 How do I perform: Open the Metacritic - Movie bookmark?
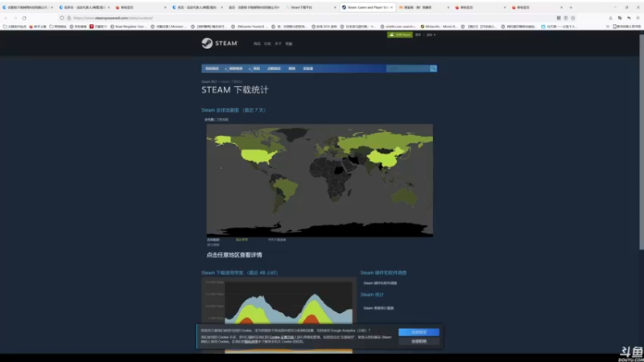pos(438,27)
